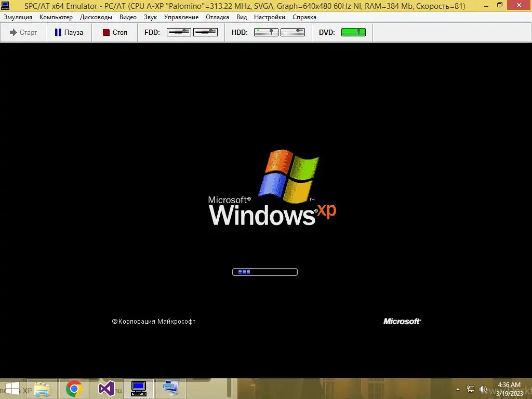Click the first HDD drive icon
The height and width of the screenshot is (399, 532).
tap(266, 32)
